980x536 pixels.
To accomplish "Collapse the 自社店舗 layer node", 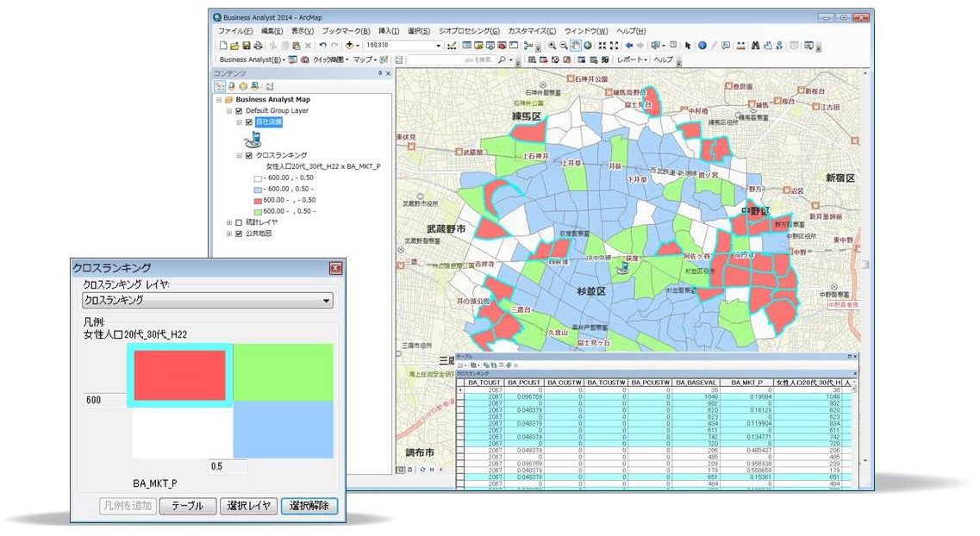I will [240, 122].
